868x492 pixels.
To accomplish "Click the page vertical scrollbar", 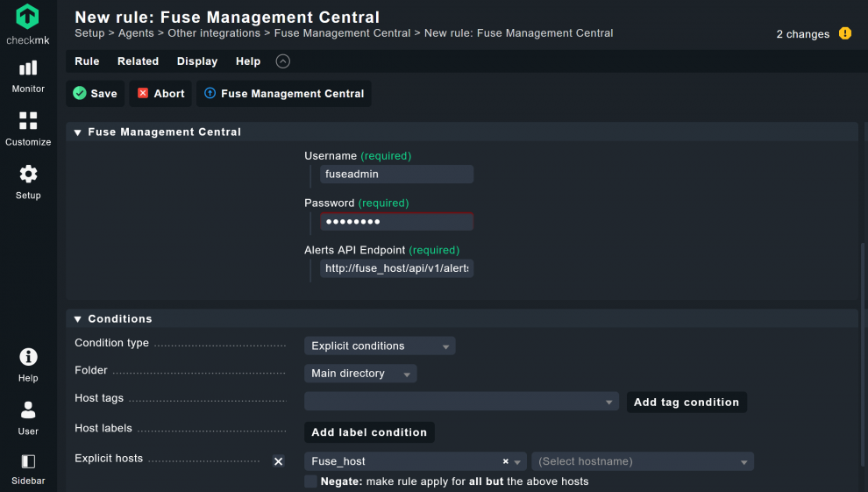I will pyautogui.click(x=864, y=354).
